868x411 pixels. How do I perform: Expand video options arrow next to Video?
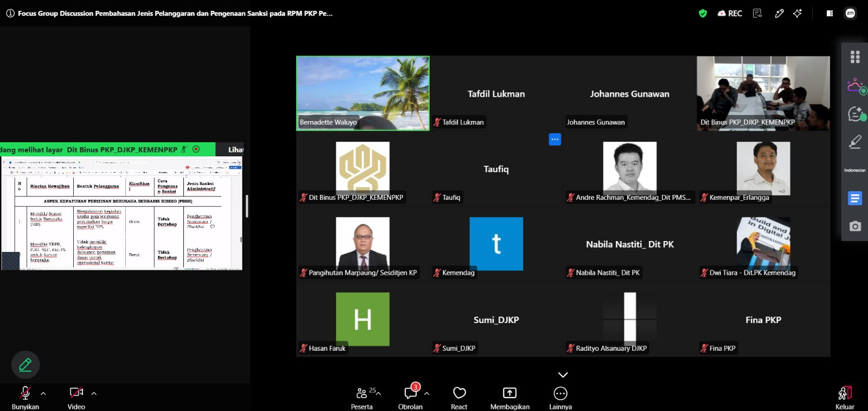tap(94, 394)
